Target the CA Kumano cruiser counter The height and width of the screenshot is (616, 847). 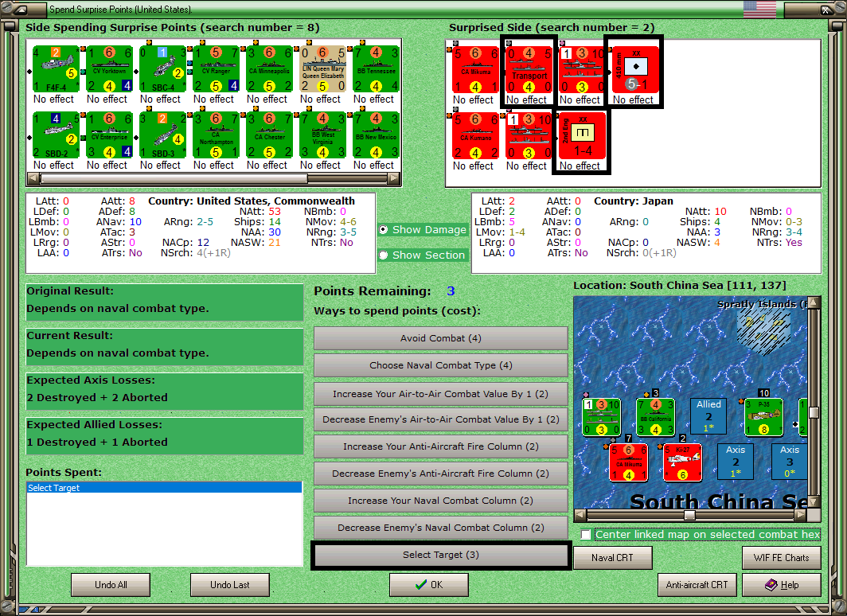pos(475,136)
